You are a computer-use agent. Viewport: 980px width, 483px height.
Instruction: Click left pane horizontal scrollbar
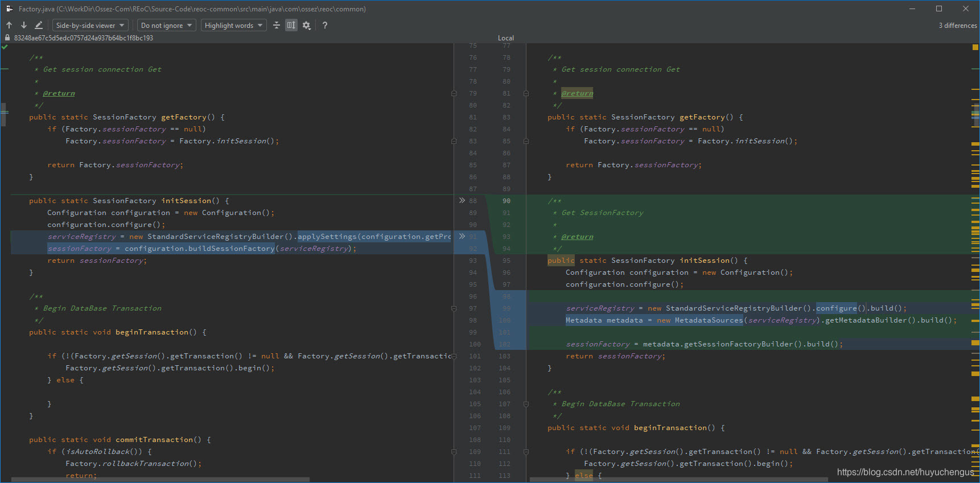(160, 480)
